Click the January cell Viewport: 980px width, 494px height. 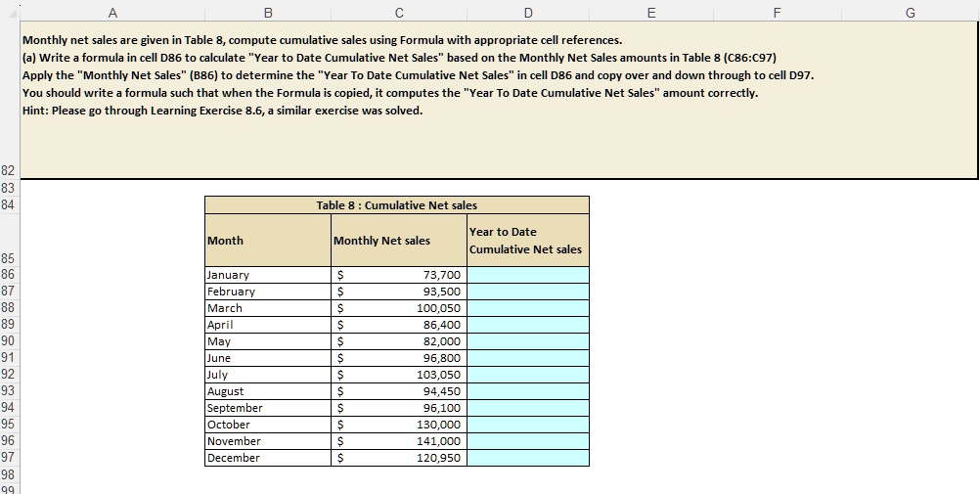[x=268, y=275]
